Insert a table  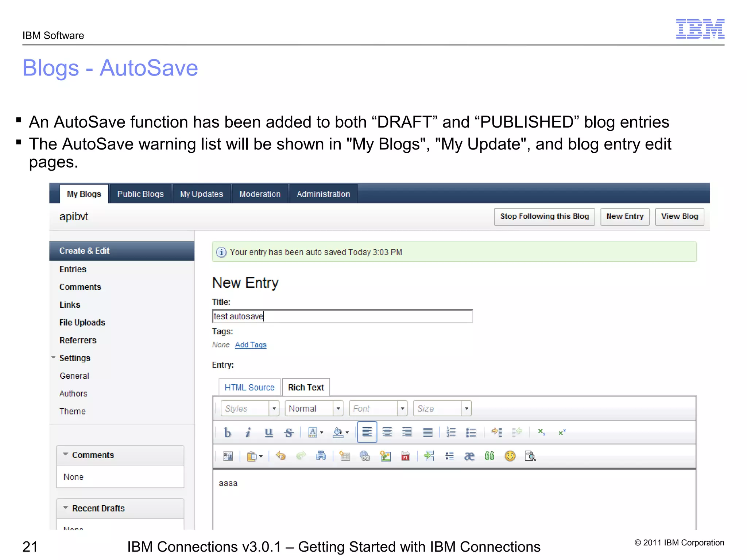345,456
